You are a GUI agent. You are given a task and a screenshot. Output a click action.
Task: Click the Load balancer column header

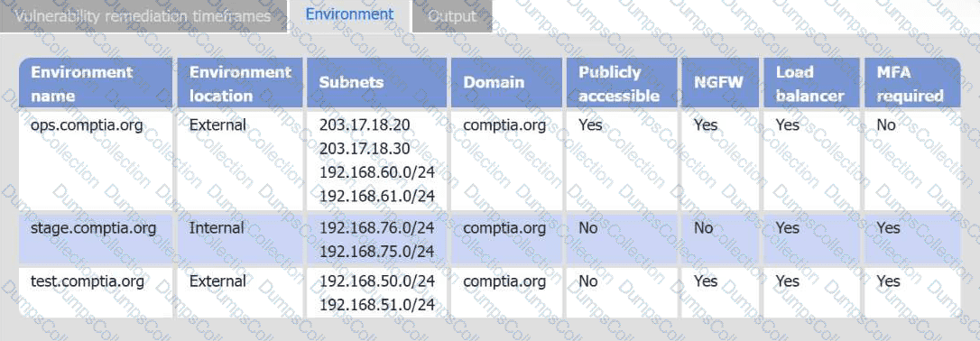click(812, 83)
